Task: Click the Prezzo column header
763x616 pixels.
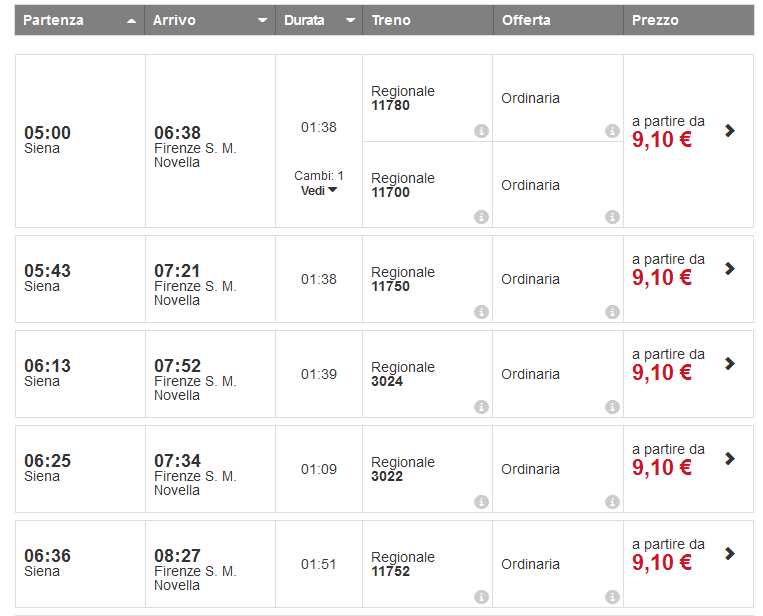Action: [x=688, y=20]
